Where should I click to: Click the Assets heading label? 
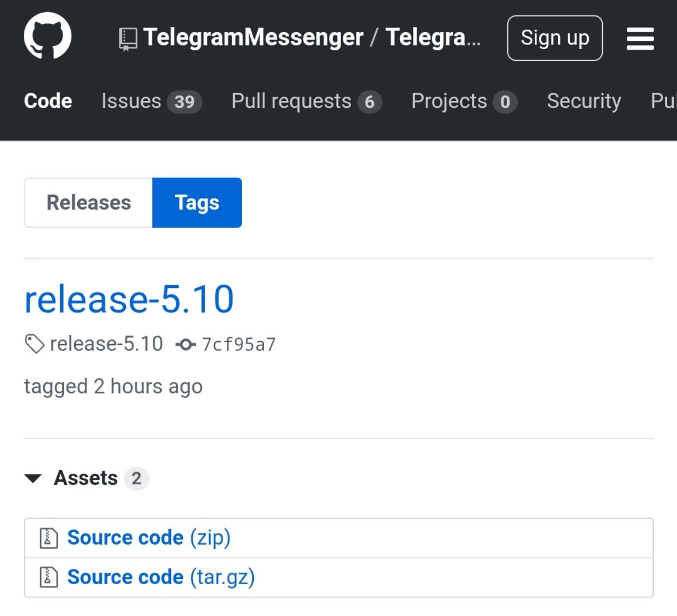pos(86,478)
